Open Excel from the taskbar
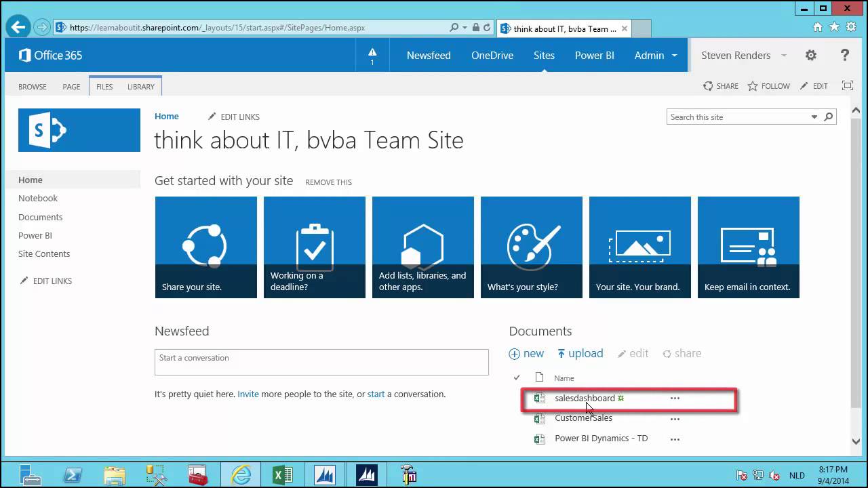Image resolution: width=868 pixels, height=488 pixels. 282,474
